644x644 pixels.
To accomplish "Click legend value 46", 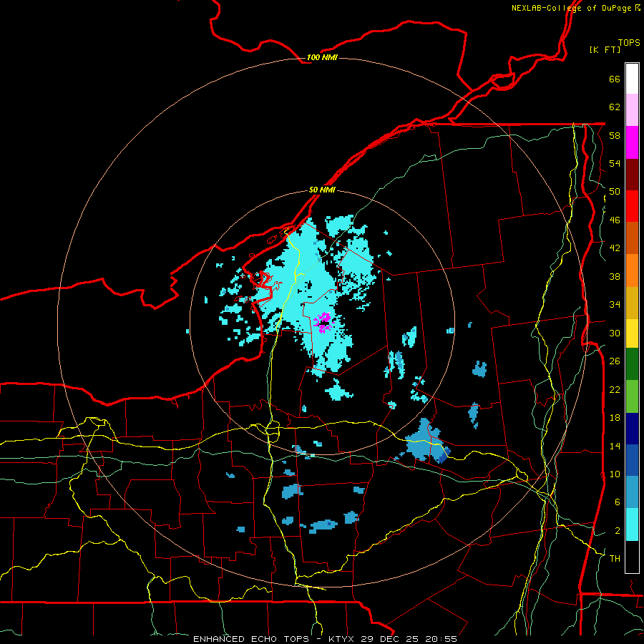I will tap(615, 220).
